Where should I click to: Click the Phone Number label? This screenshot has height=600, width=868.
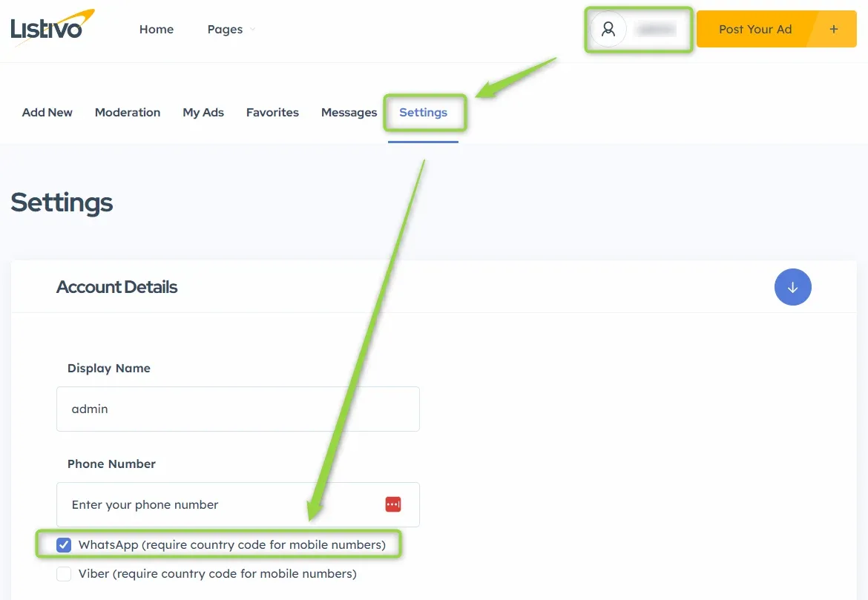(111, 464)
